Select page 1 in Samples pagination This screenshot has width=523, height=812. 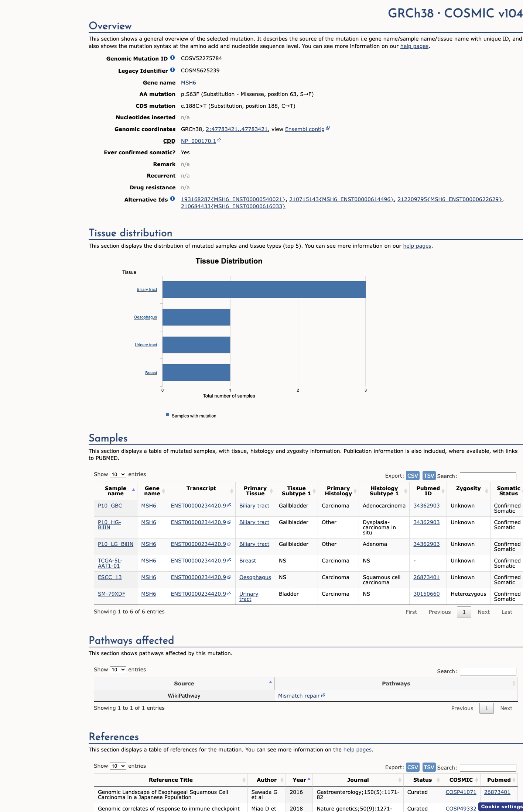click(464, 612)
